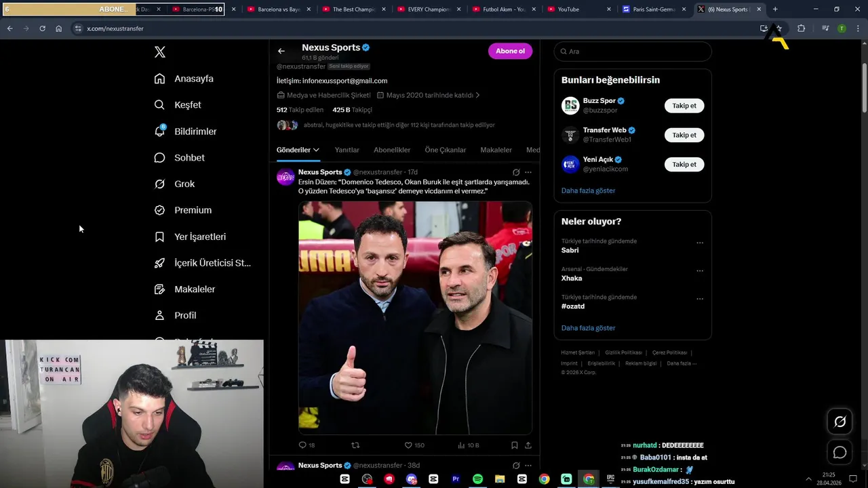Switch to the Makaleler profile tab
Viewport: 868px width, 488px height.
point(496,150)
